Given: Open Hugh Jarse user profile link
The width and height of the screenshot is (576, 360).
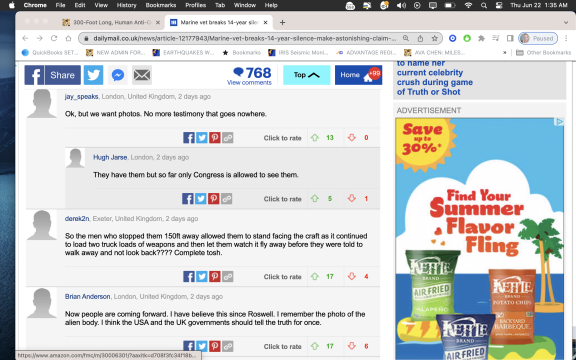Looking at the screenshot, I should (x=110, y=157).
